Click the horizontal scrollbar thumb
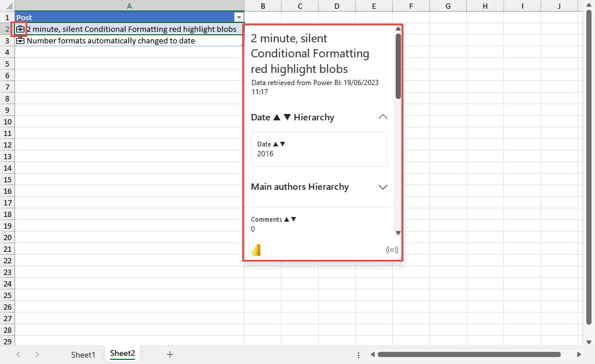Viewport: 595px width, 364px height. pyautogui.click(x=469, y=354)
